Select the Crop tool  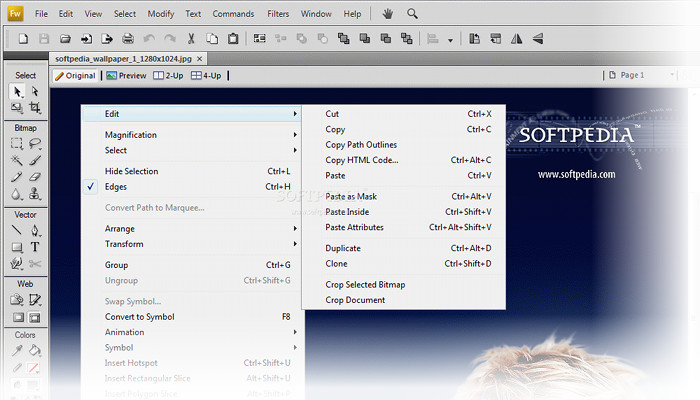35,107
